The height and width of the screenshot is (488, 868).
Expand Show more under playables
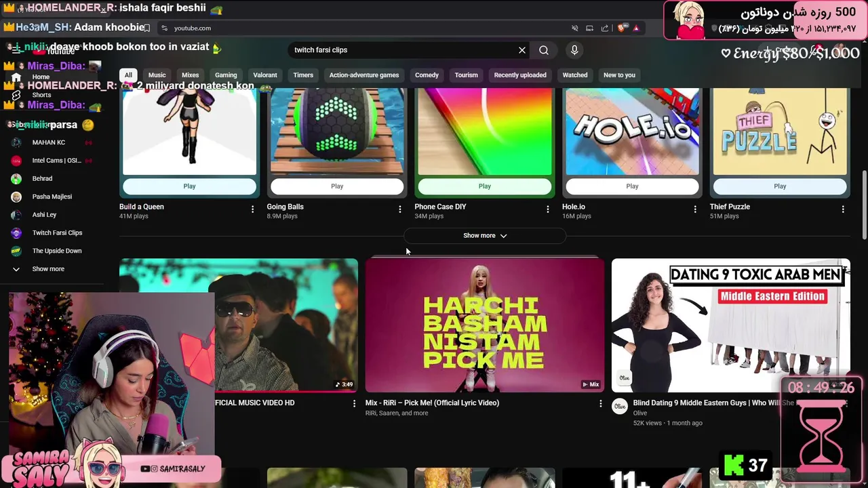pyautogui.click(x=485, y=236)
